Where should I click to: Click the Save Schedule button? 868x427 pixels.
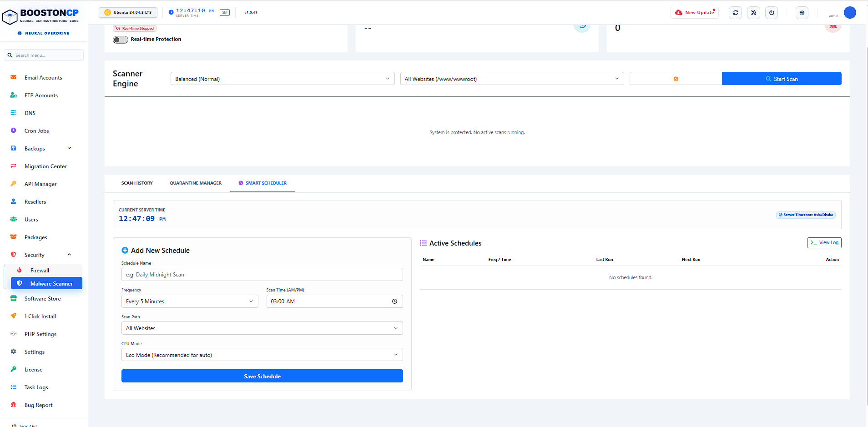click(x=262, y=376)
